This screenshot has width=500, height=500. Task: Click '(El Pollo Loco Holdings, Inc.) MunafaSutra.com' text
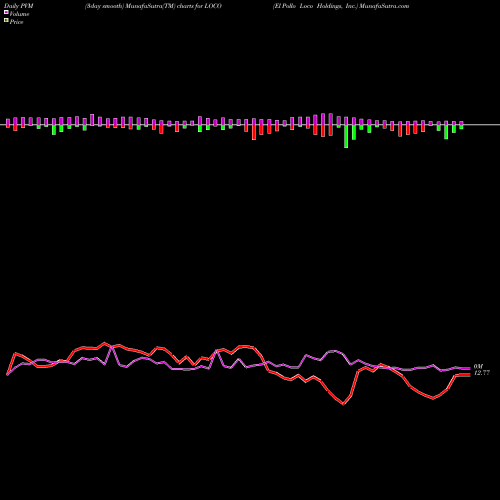point(341,6)
